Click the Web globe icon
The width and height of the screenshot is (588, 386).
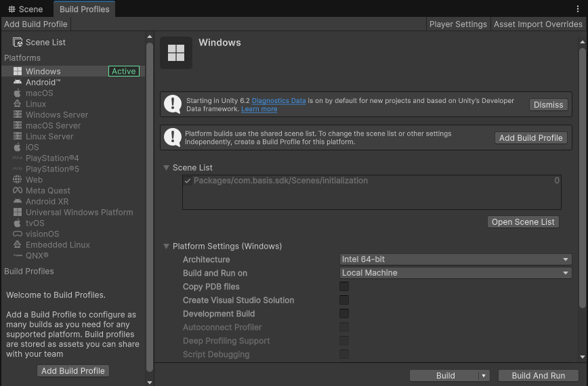17,179
